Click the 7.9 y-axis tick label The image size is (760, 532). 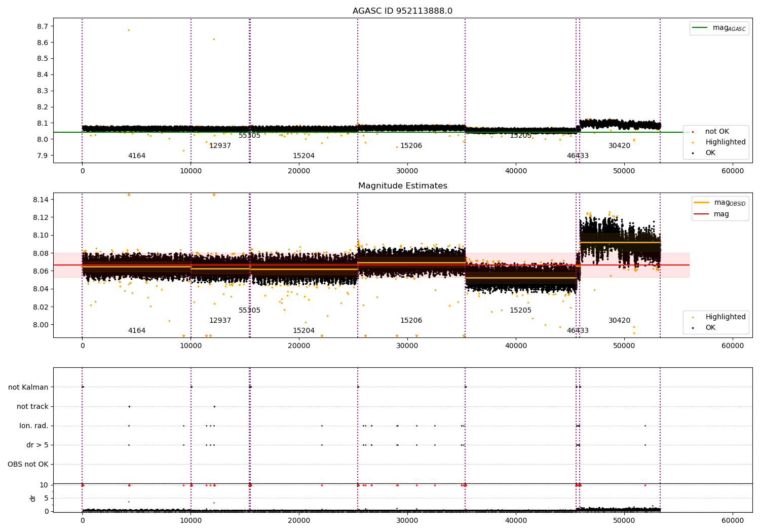click(x=43, y=156)
